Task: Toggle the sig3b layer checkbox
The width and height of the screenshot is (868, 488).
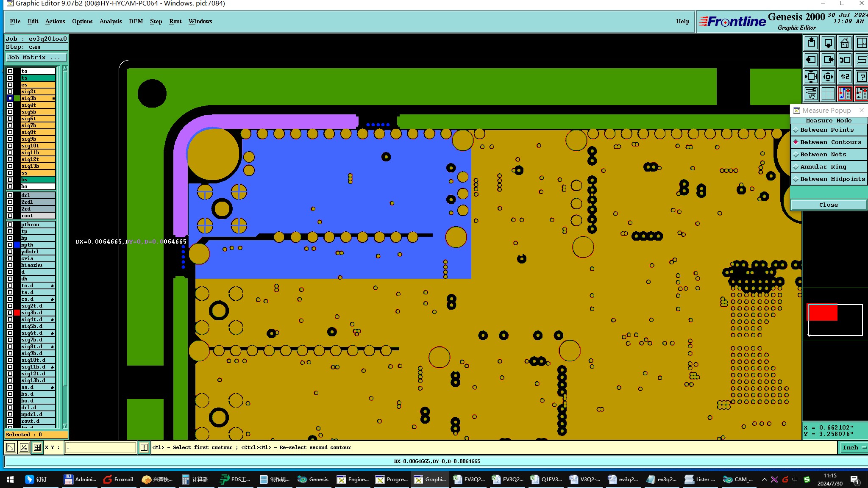Action: pyautogui.click(x=10, y=98)
